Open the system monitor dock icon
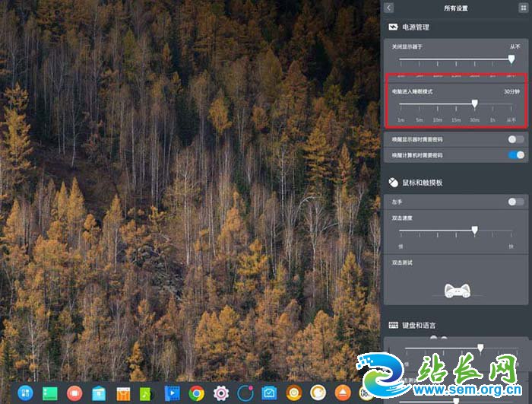Screen dimensions: 532x404 point(270,393)
